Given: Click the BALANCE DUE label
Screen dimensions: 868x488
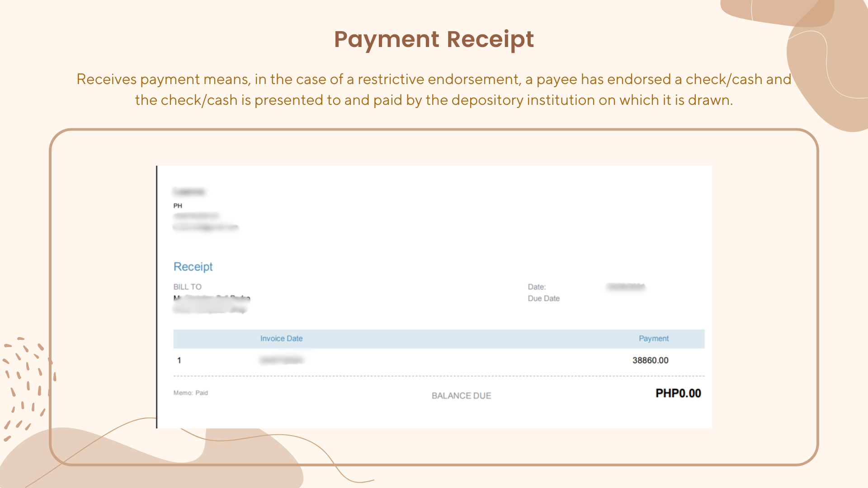Looking at the screenshot, I should pyautogui.click(x=461, y=396).
